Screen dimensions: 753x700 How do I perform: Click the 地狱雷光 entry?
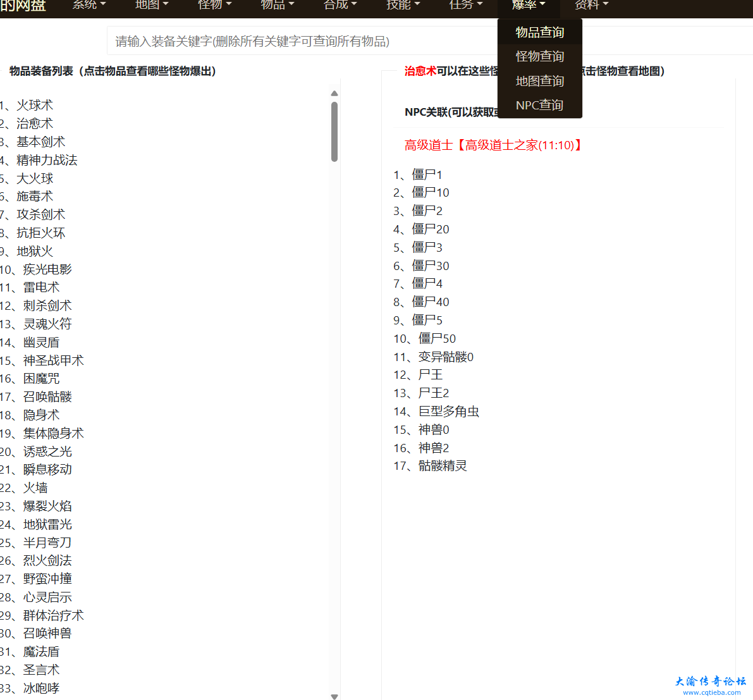click(x=47, y=524)
